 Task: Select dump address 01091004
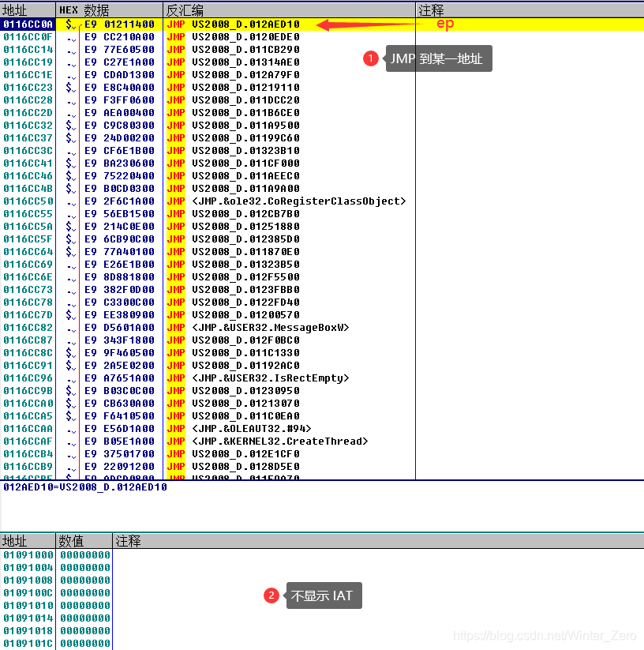28,568
